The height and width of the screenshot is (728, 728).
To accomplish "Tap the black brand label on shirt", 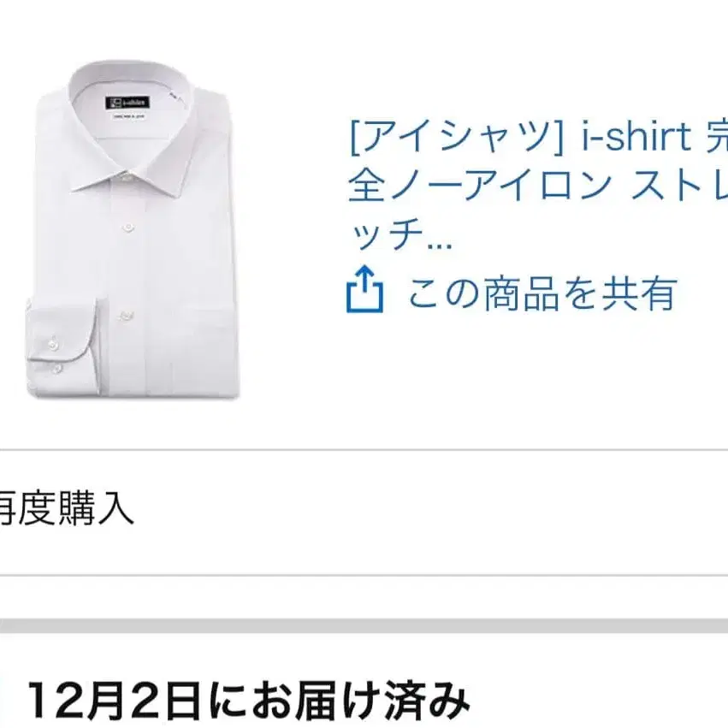I will click(127, 102).
